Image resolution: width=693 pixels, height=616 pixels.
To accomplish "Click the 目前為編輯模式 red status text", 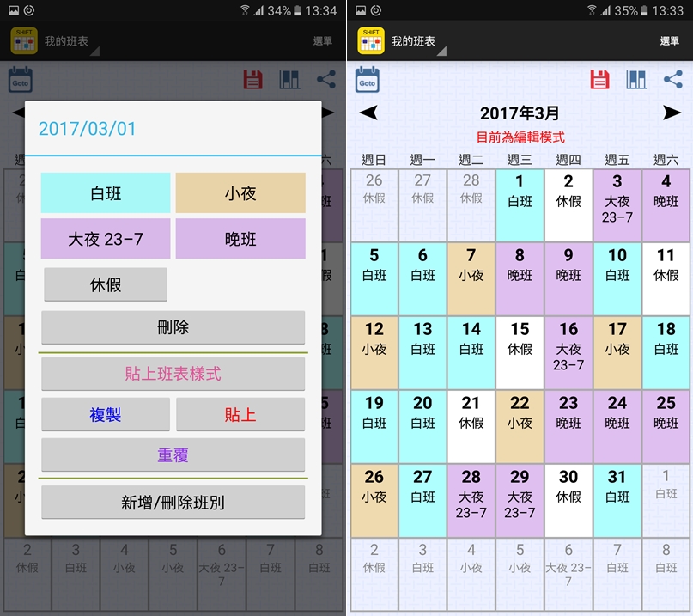I will pyautogui.click(x=520, y=137).
